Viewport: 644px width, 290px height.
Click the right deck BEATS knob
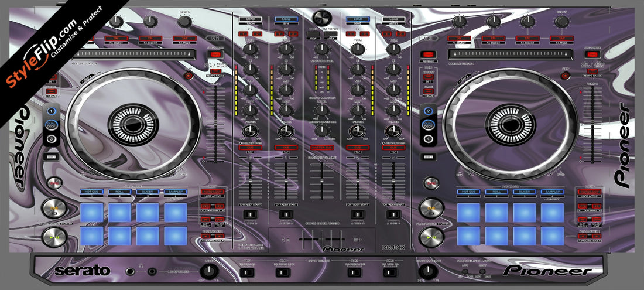click(561, 21)
